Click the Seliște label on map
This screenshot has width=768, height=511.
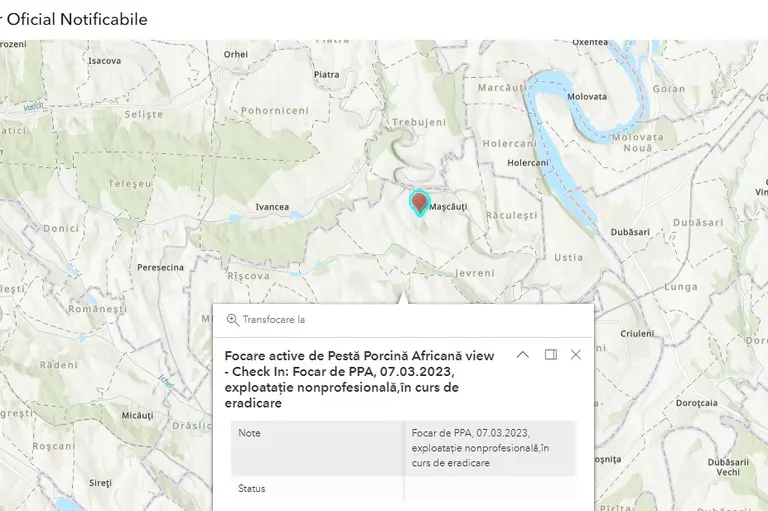coord(144,114)
